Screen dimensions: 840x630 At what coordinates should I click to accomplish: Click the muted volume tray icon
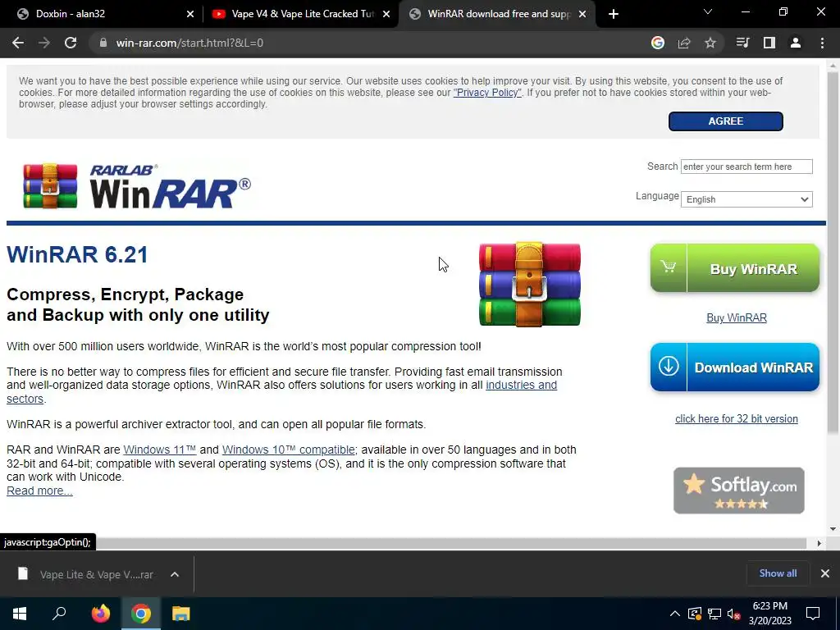tap(734, 614)
